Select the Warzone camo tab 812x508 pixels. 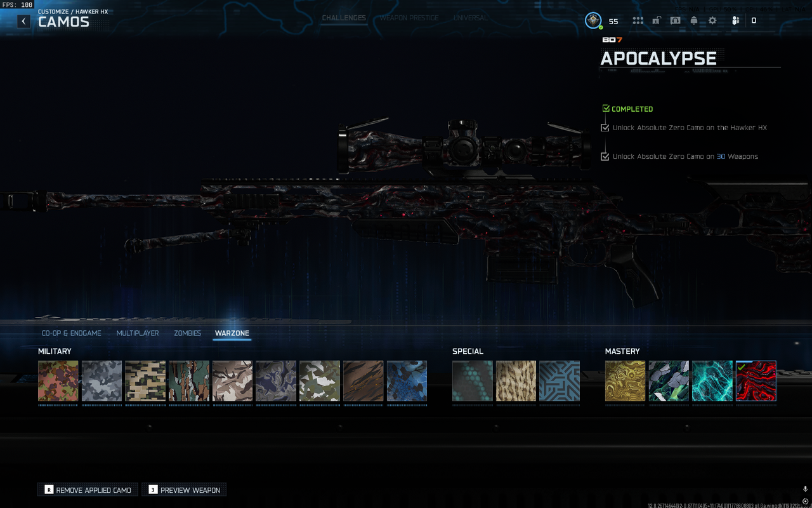[232, 333]
